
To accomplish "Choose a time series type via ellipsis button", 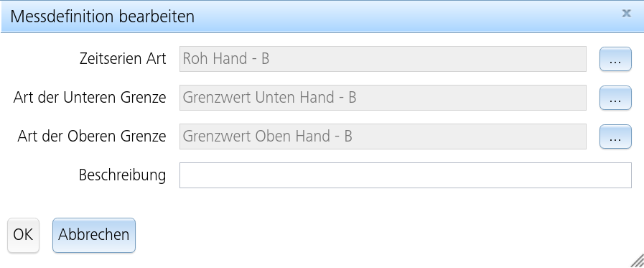I will tap(615, 59).
